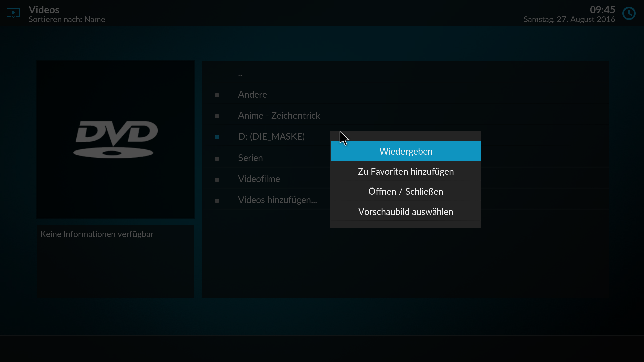Click the bullet icon beside Videofilme

[217, 180]
